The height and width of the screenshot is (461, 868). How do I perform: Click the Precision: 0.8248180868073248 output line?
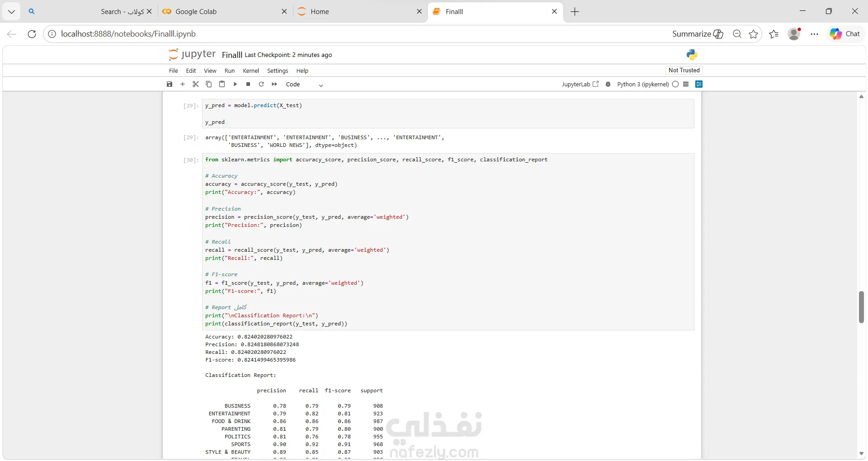pyautogui.click(x=252, y=344)
